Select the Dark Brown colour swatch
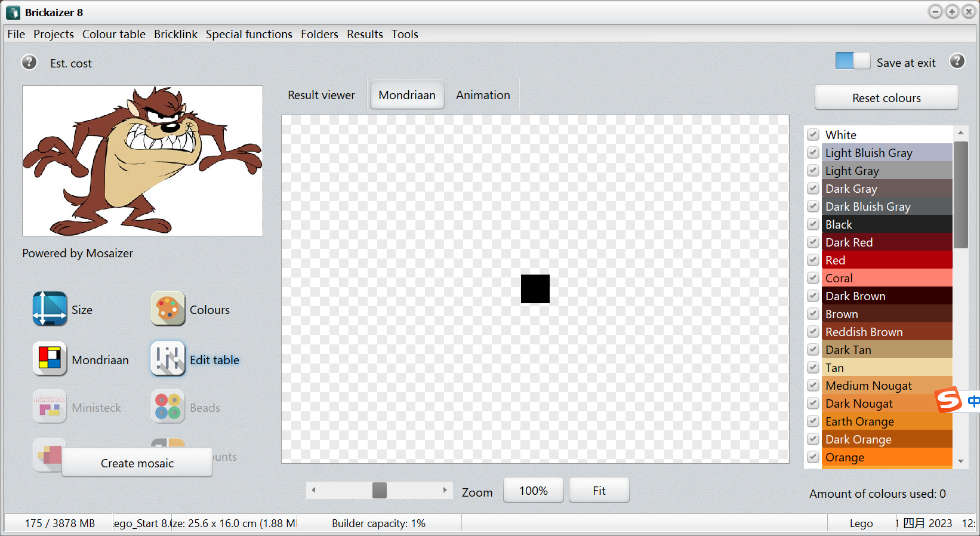 887,296
